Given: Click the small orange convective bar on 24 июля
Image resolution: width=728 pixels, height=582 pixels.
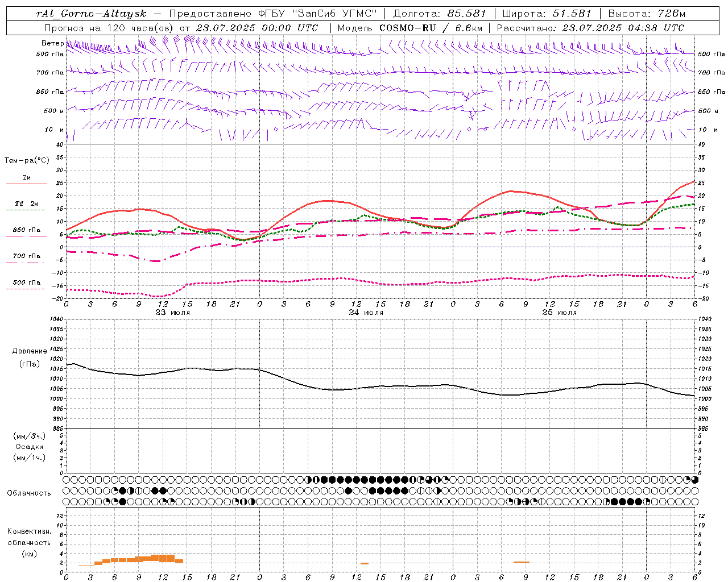Looking at the screenshot, I should click(x=364, y=563).
